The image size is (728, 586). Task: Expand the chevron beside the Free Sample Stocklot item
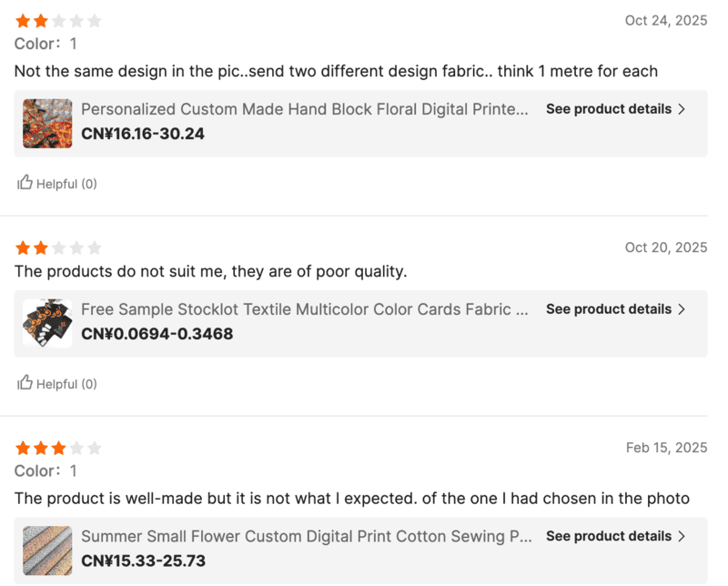(x=680, y=308)
